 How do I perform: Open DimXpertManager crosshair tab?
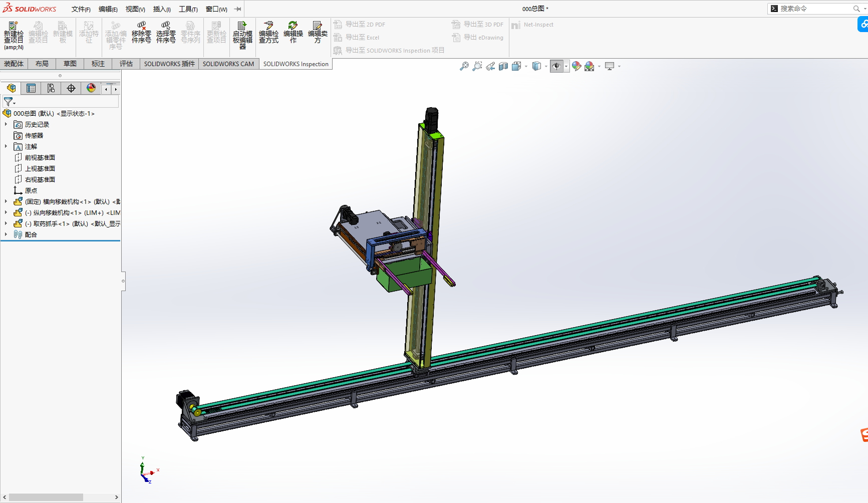pos(71,88)
